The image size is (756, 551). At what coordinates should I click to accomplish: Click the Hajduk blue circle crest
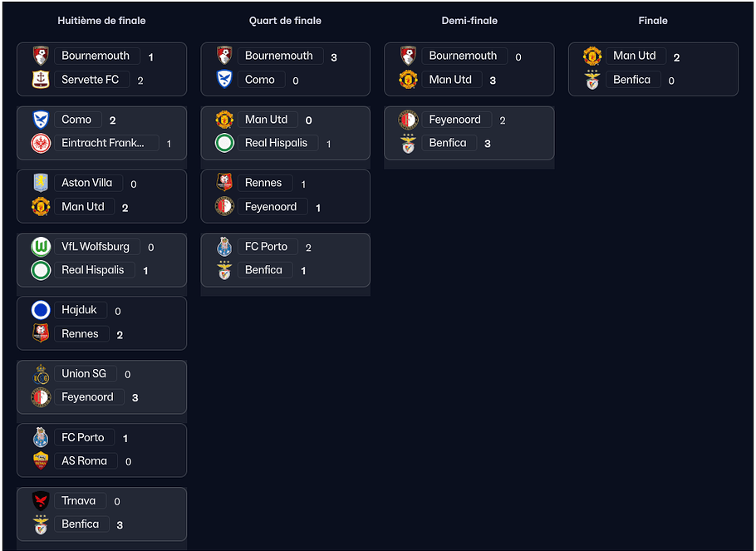(x=41, y=310)
